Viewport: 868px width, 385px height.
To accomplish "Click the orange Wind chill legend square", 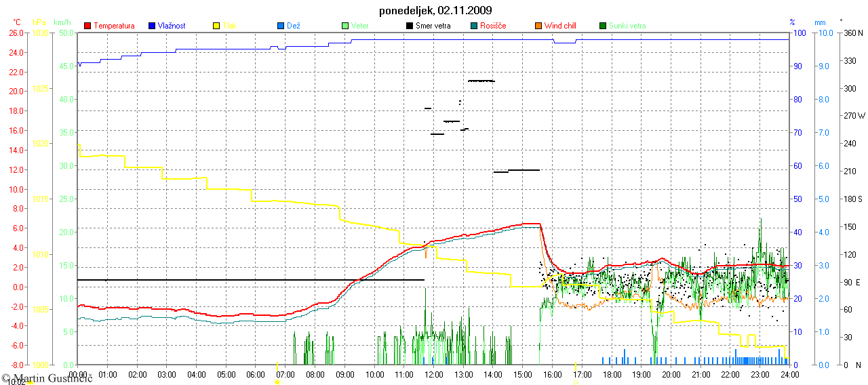I will pos(538,26).
